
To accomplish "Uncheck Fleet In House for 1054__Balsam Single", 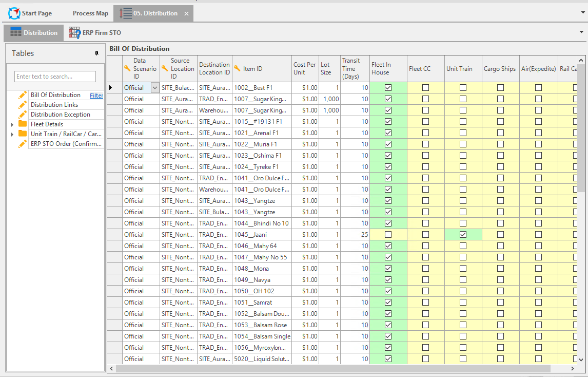I will tap(388, 336).
